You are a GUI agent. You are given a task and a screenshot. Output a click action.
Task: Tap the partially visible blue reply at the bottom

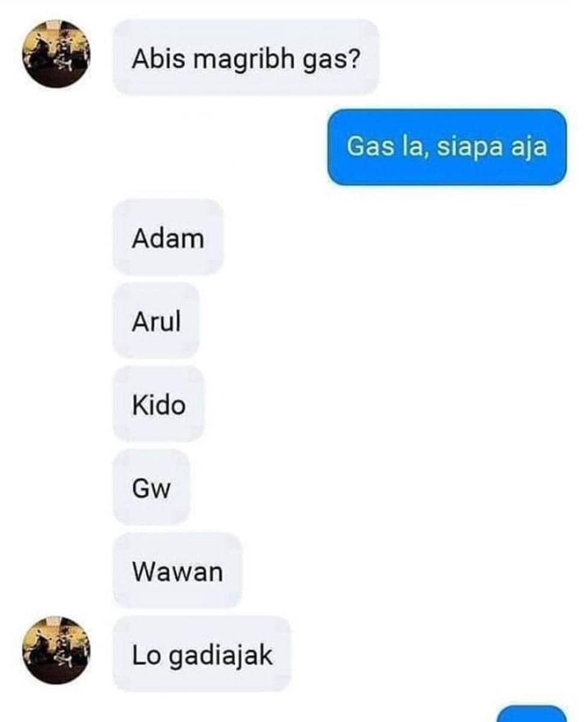click(533, 713)
